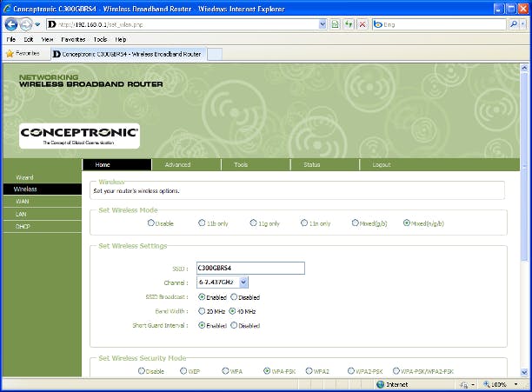This screenshot has height=392, width=532.
Task: Click the page scrollbar up arrow
Action: (x=524, y=68)
